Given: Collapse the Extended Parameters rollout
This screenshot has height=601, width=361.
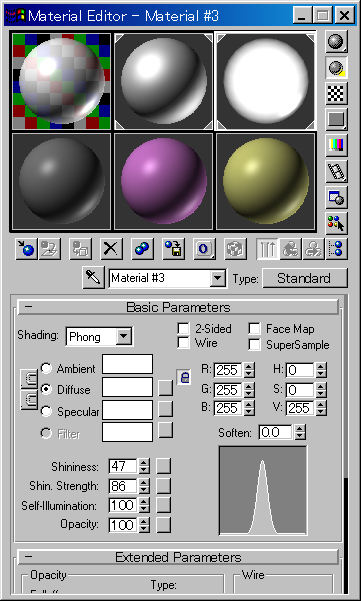Looking at the screenshot, I should click(x=178, y=557).
